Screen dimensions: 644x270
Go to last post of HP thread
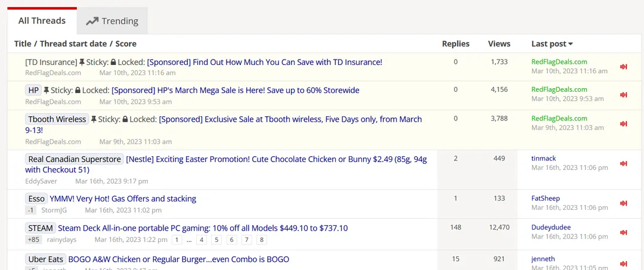click(624, 95)
